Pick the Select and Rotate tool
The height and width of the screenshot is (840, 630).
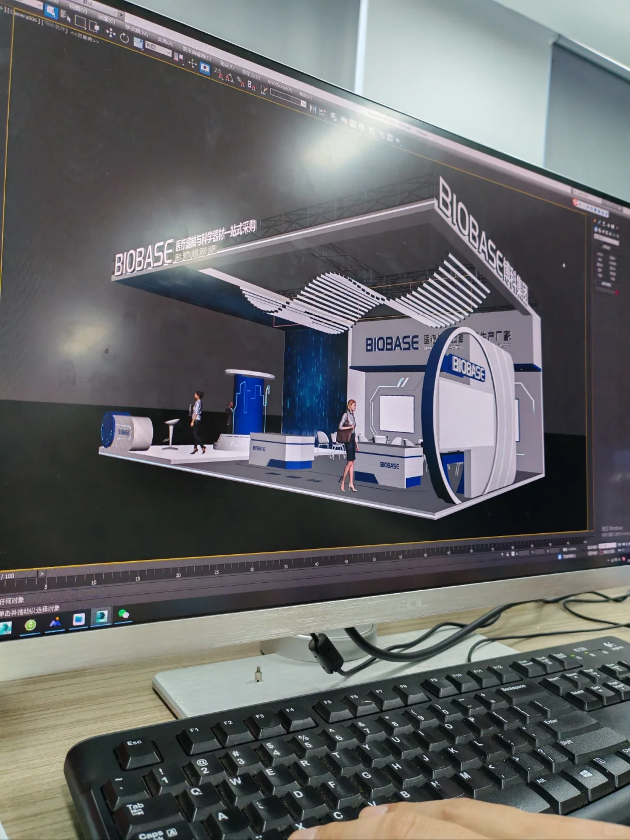[124, 37]
